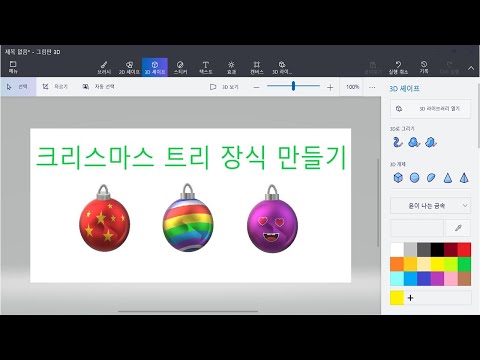Choose the brown color swatch
Image resolution: width=480 pixels, height=360 pixels.
(464, 278)
